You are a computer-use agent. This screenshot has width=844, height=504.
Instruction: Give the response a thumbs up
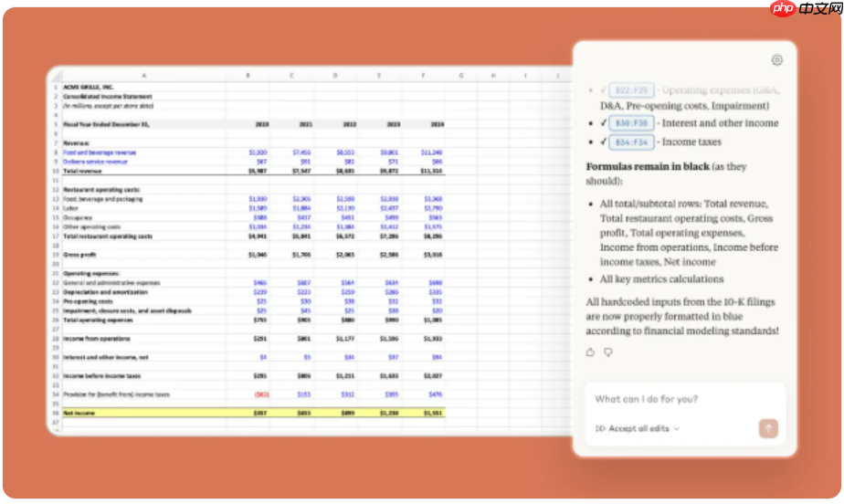(590, 352)
